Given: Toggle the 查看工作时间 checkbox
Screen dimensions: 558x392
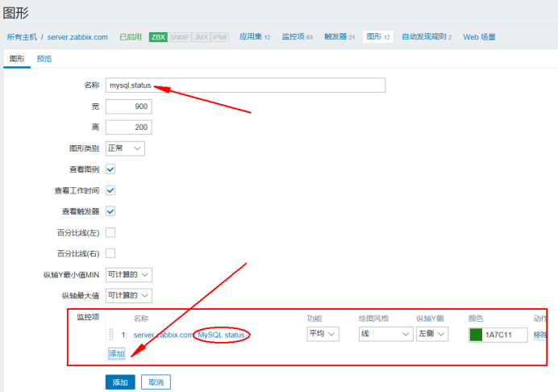Looking at the screenshot, I should pyautogui.click(x=110, y=190).
